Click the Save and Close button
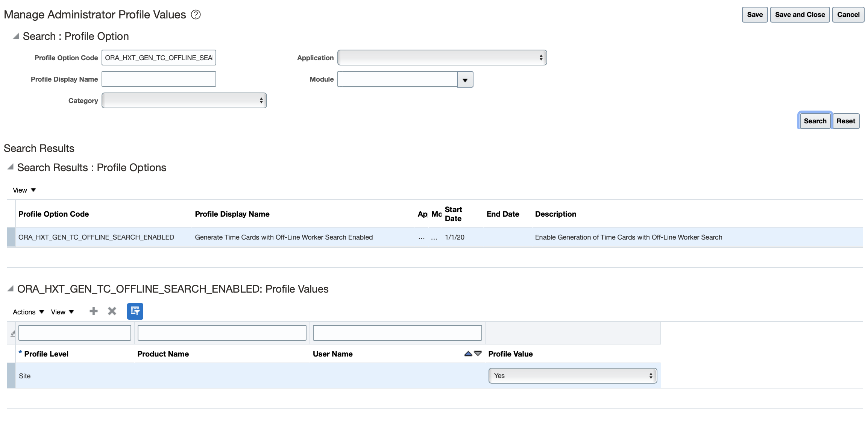This screenshot has height=431, width=868. tap(800, 15)
